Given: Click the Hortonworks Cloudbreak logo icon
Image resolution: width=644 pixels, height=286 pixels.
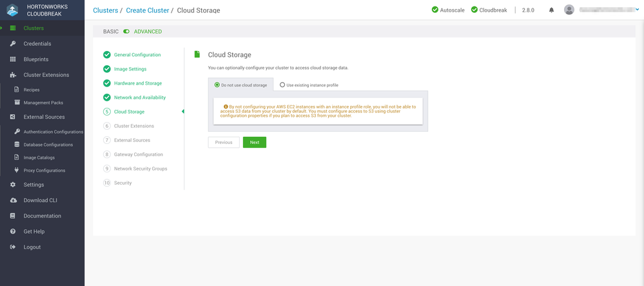Looking at the screenshot, I should (x=12, y=10).
